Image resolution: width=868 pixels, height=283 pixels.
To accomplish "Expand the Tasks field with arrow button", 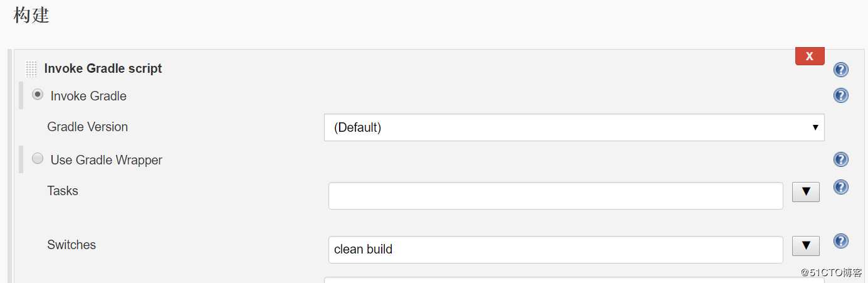I will pyautogui.click(x=806, y=192).
